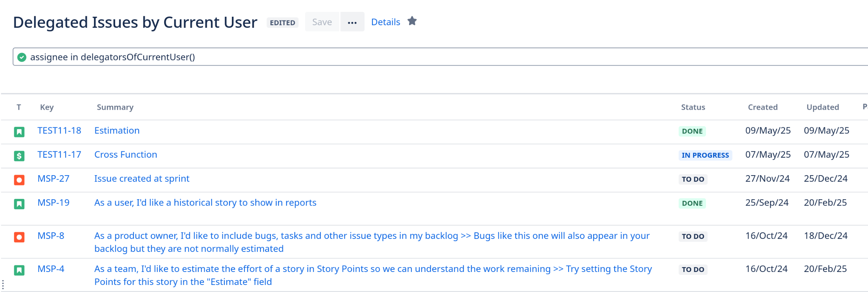This screenshot has height=292, width=868.
Task: Click the green valid-query checkmark icon
Action: point(22,57)
